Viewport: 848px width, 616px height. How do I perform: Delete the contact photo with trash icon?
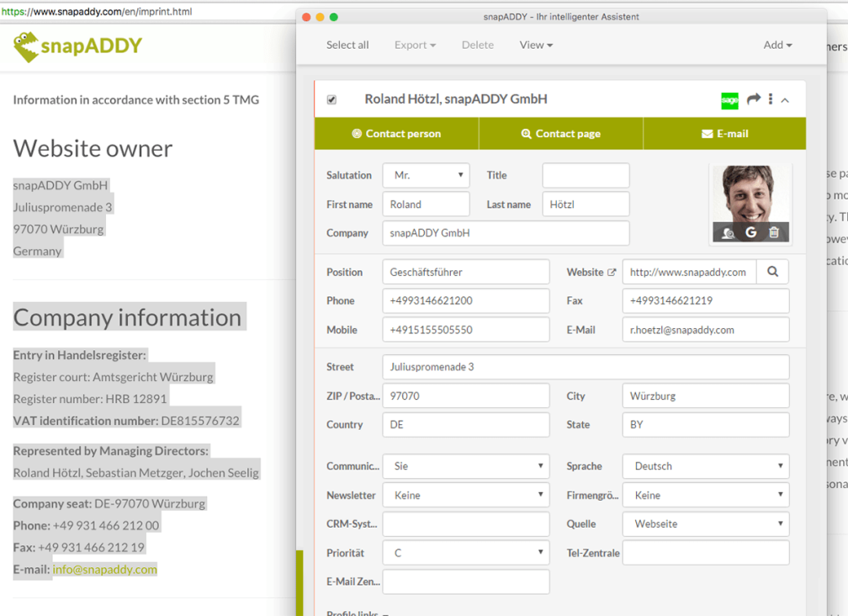click(774, 232)
